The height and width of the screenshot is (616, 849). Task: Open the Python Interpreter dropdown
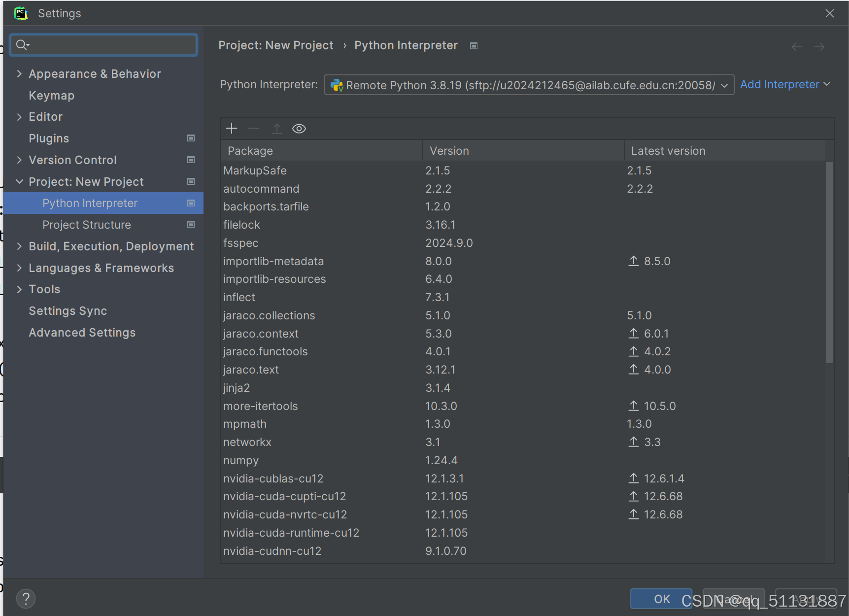pyautogui.click(x=724, y=85)
